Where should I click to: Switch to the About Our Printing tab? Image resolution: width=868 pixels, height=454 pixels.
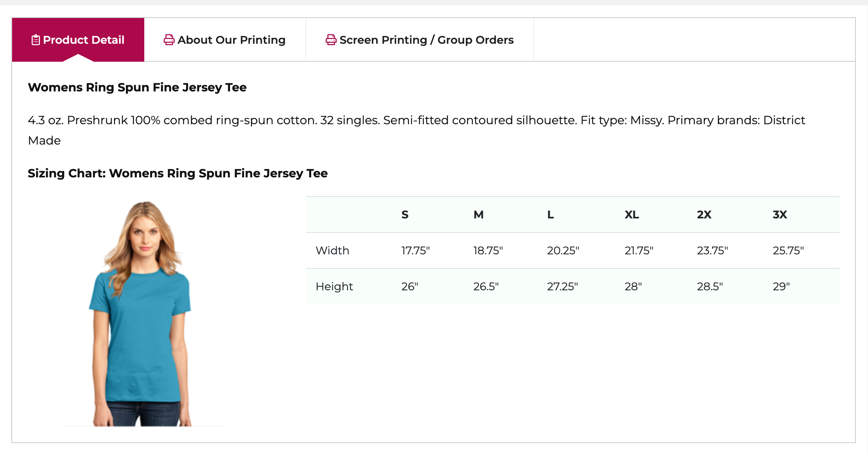coord(225,39)
